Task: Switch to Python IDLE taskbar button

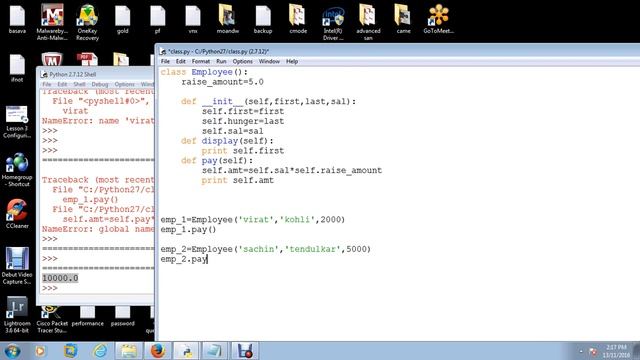Action: tap(187, 351)
